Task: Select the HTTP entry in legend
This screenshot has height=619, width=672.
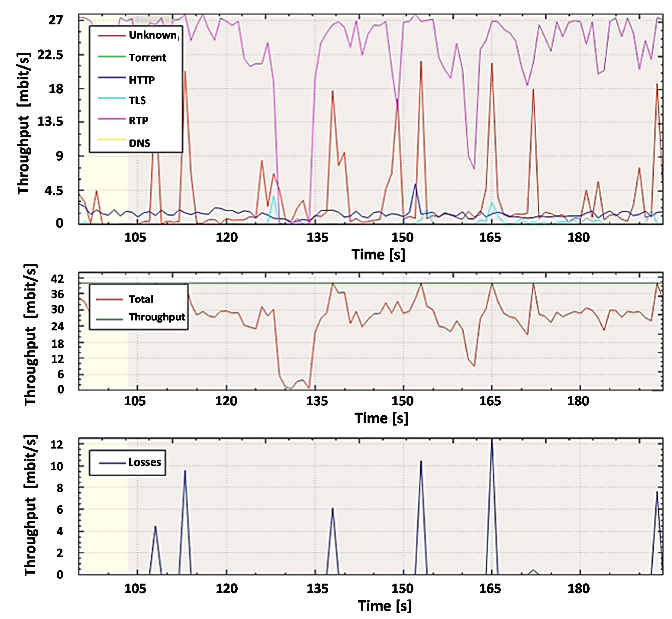Action: [x=142, y=80]
